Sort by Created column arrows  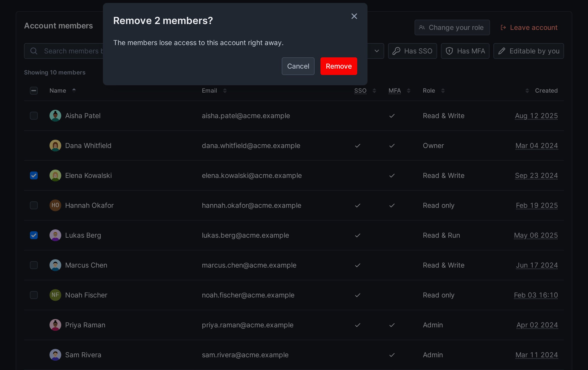point(527,91)
